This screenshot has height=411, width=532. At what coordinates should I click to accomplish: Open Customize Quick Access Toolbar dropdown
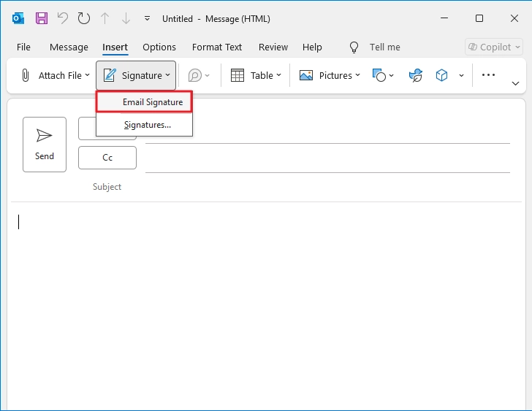coord(148,19)
